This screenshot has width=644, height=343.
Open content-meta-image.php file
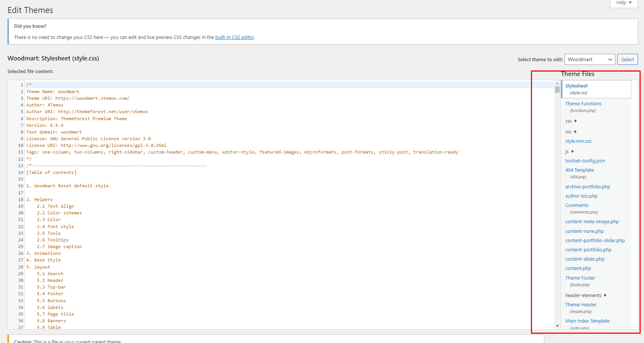tap(592, 222)
